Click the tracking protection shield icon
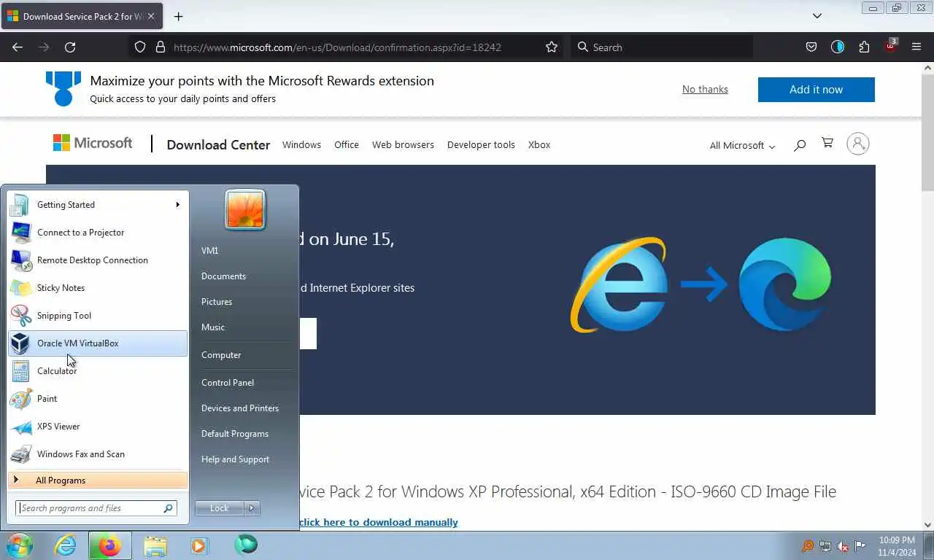 tap(140, 47)
